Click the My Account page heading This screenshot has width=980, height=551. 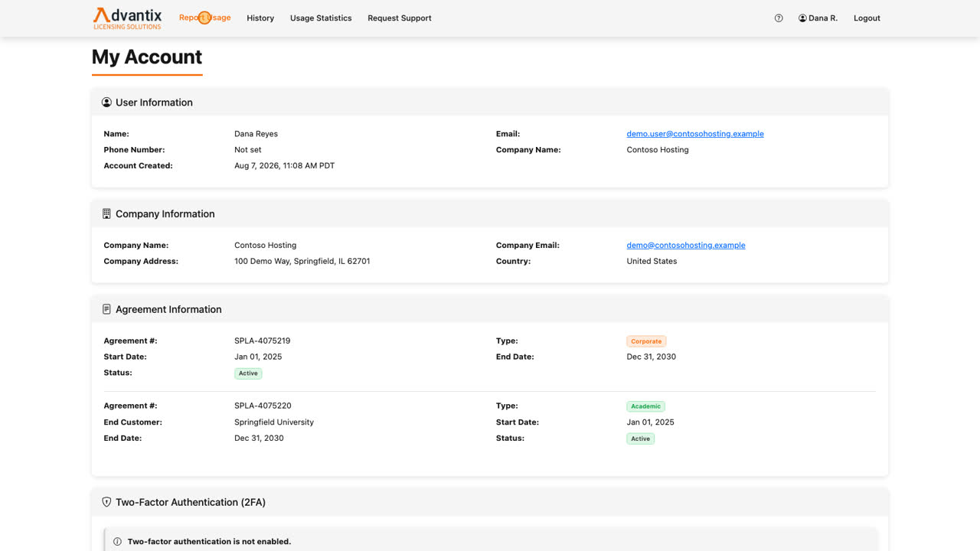[147, 57]
